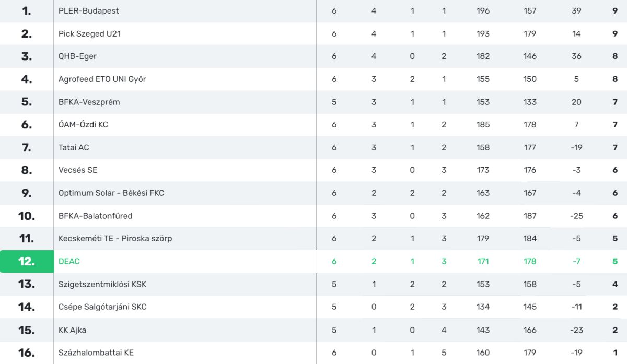This screenshot has height=364, width=627.
Task: Select the QHB-Eger team row
Action: [77, 56]
